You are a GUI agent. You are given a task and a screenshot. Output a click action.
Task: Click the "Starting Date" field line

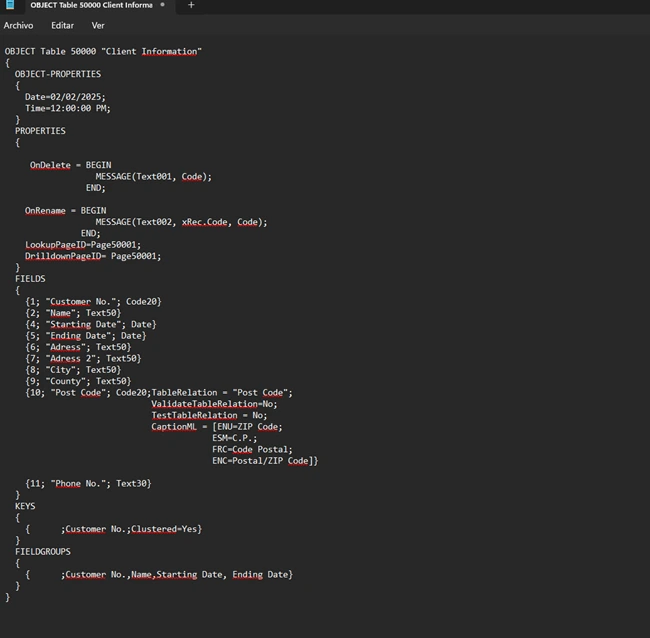pyautogui.click(x=91, y=324)
